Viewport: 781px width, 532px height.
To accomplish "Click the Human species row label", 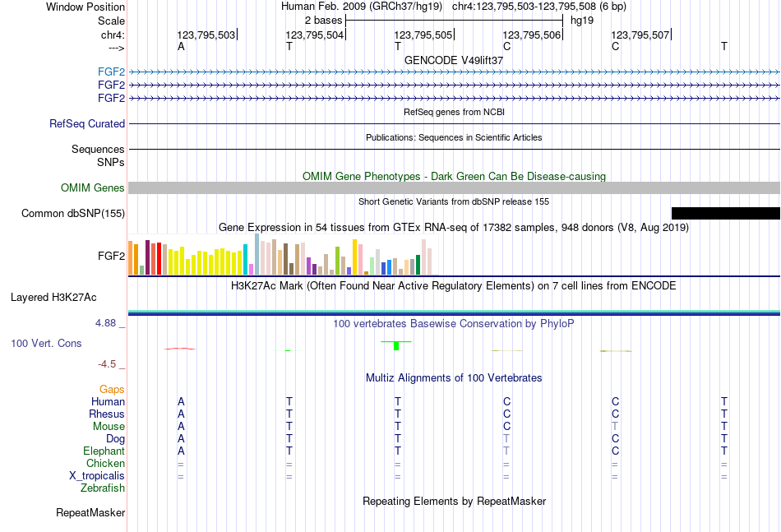I will 108,401.
